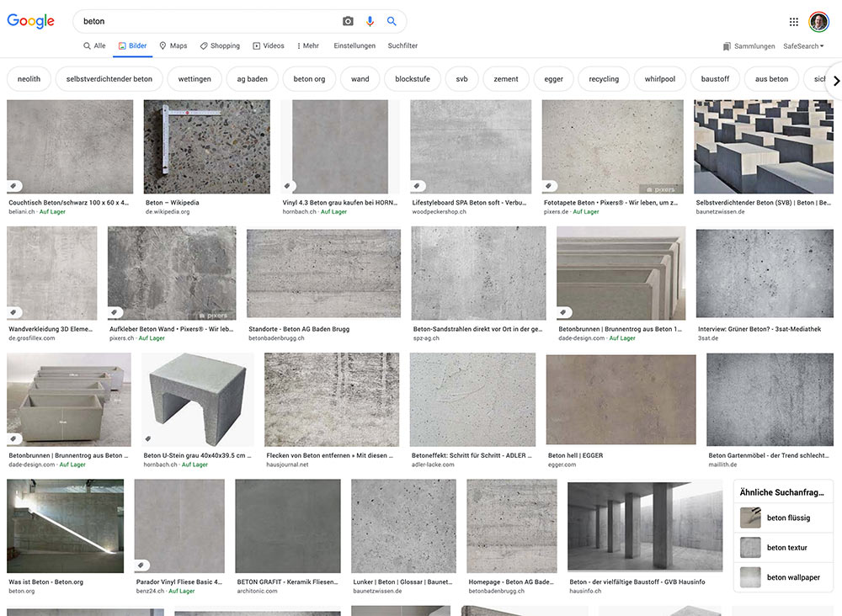Screen dimensions: 842x616
Task: Click the Google logo
Action: coord(30,21)
